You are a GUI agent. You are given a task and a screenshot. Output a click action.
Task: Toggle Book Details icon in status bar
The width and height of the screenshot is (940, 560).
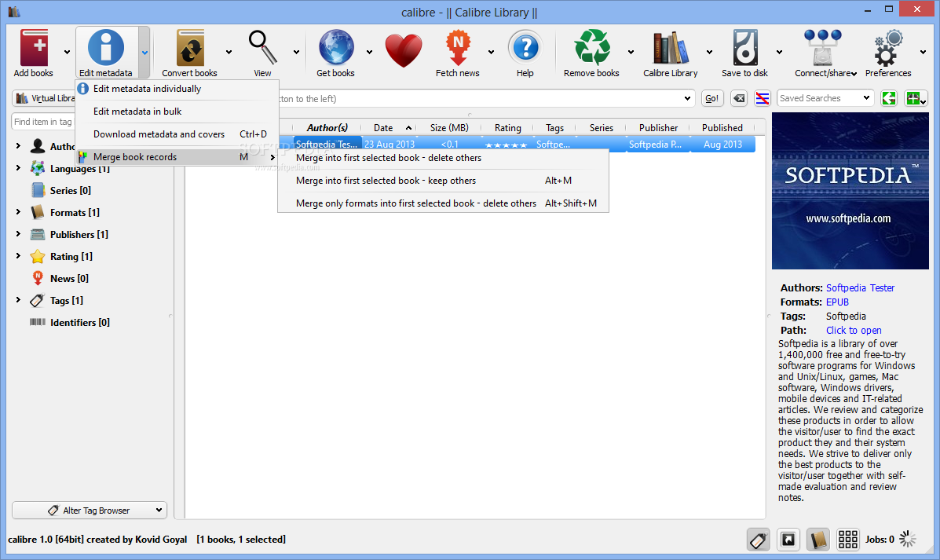point(817,540)
